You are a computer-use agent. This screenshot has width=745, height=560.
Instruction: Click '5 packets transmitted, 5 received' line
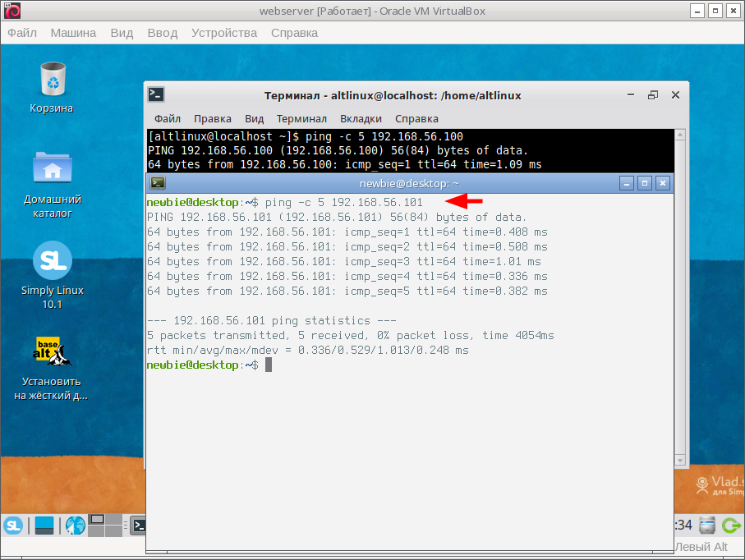click(350, 335)
